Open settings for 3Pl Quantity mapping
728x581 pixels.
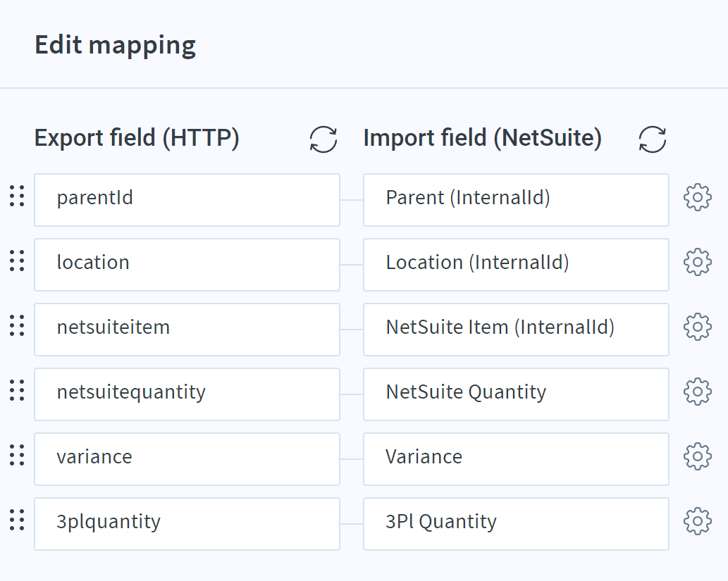[697, 522]
